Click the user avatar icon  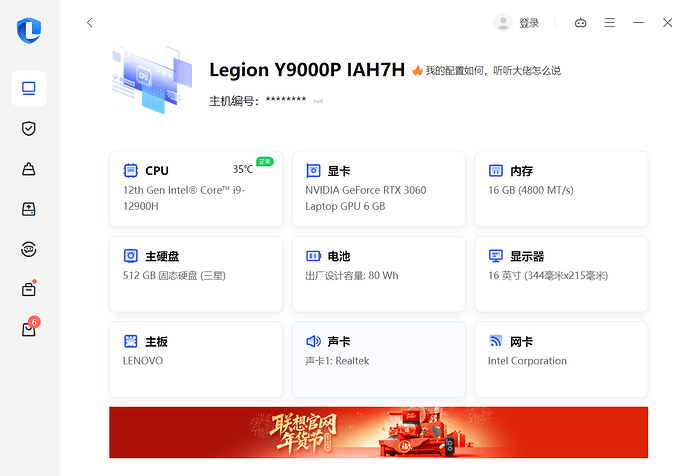[503, 22]
